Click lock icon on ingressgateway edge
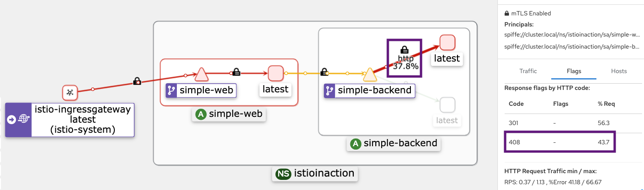Screen dimensions: 644x190 [137, 82]
